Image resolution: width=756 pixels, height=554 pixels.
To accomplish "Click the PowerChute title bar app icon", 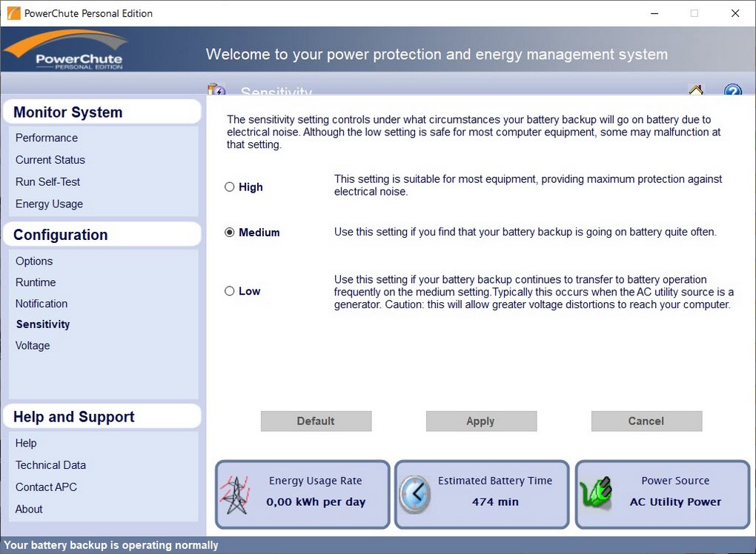I will click(14, 13).
